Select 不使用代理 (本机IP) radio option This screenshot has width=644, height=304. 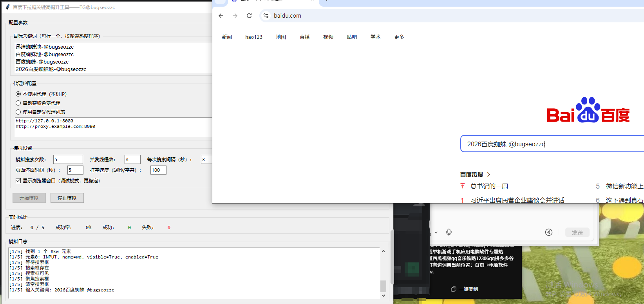(18, 94)
